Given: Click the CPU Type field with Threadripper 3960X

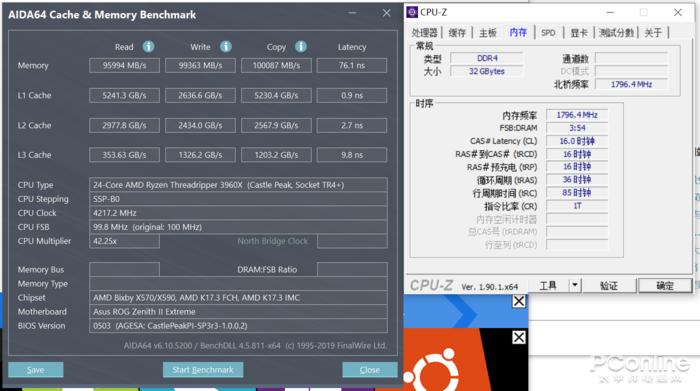Looking at the screenshot, I should (238, 185).
